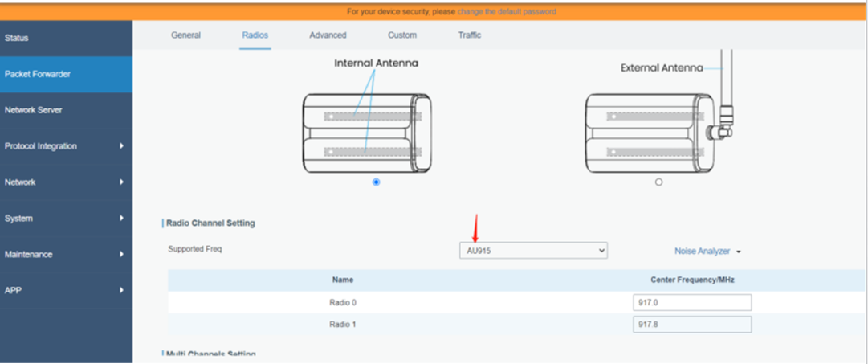
Task: Expand the APP menu arrow
Action: (121, 290)
